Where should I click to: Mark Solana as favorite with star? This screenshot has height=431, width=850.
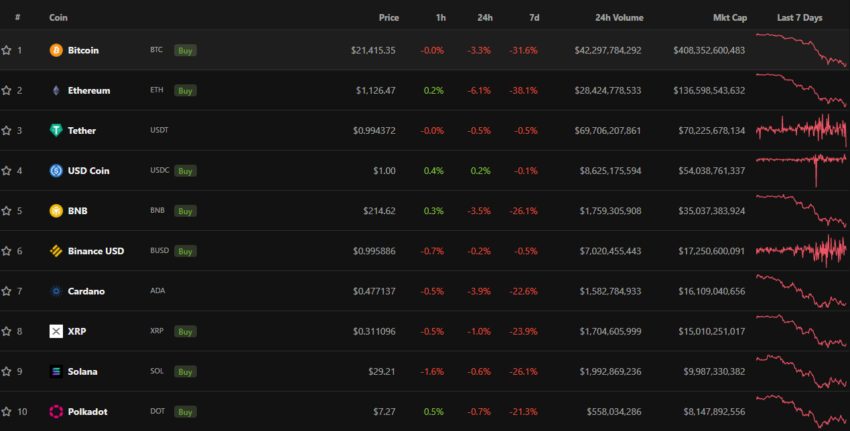coord(7,371)
